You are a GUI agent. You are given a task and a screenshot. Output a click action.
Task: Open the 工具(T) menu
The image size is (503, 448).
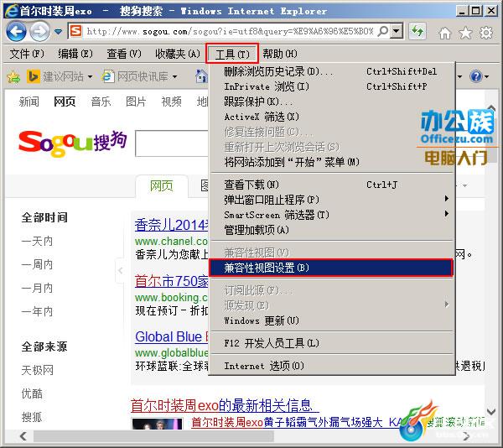point(232,54)
